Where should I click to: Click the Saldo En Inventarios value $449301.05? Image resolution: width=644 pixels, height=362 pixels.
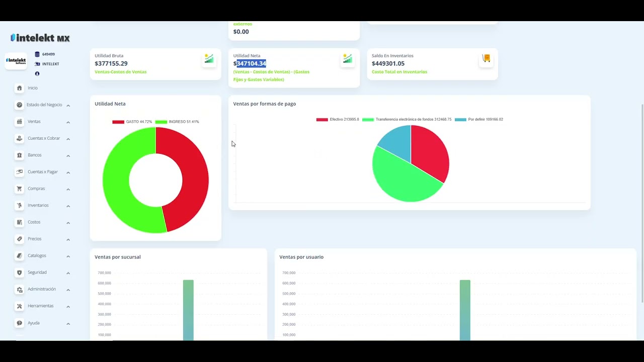[388, 63]
